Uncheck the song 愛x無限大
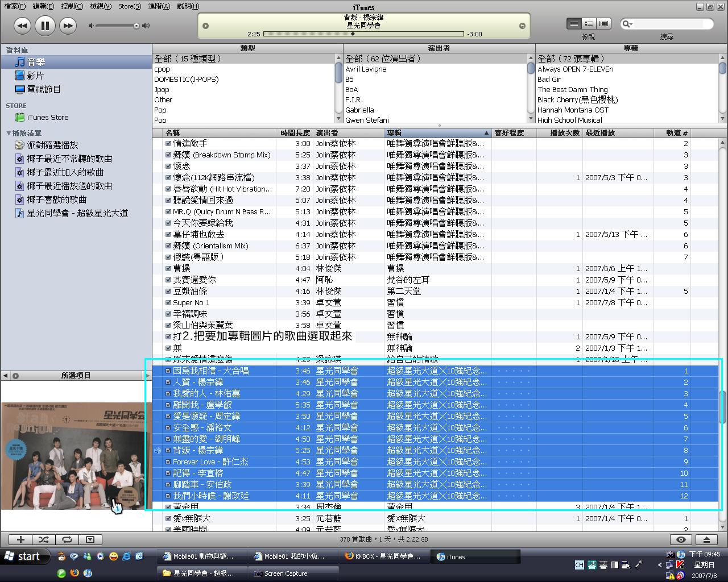Image resolution: width=728 pixels, height=582 pixels. tap(168, 518)
